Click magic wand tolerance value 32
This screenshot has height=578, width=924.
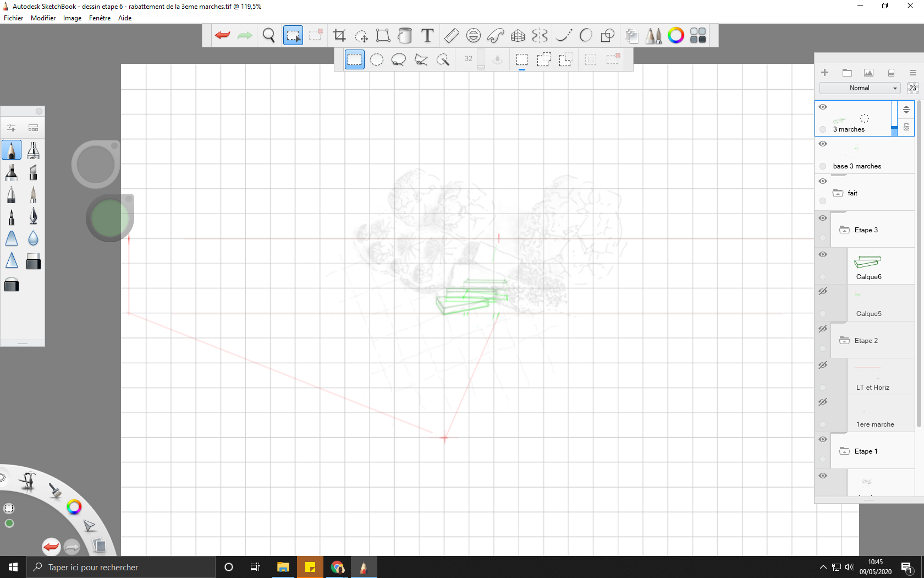[469, 58]
